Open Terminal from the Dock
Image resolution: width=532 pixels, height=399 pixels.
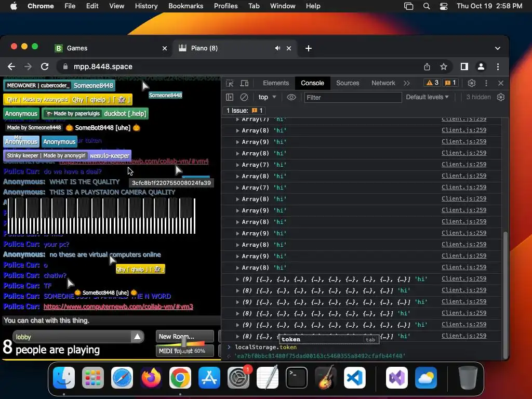[x=297, y=378]
